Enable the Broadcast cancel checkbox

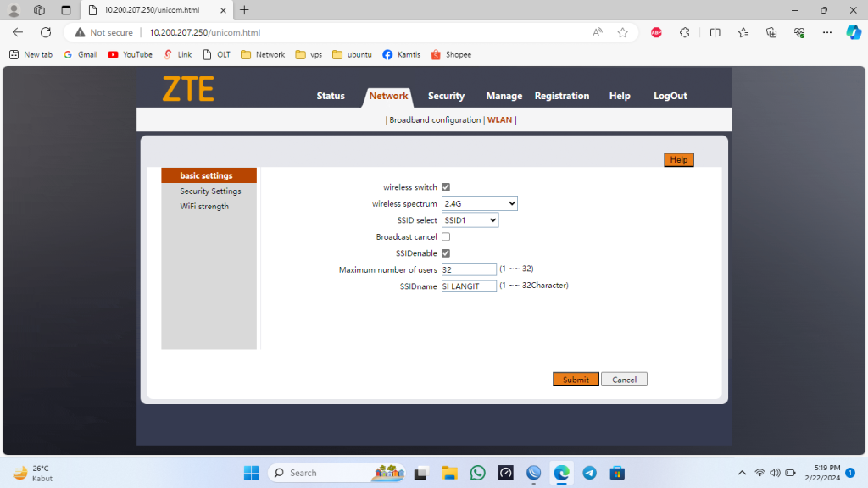pos(446,237)
